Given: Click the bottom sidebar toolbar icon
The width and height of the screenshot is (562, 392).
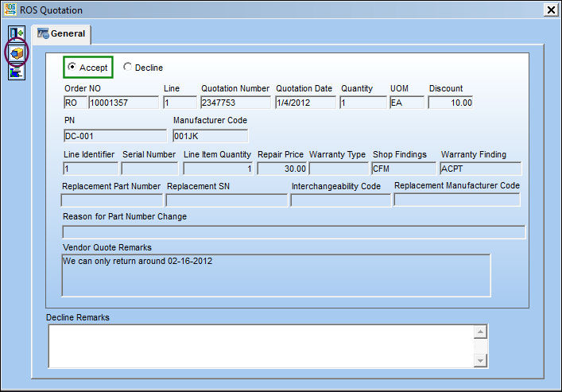Looking at the screenshot, I should pos(17,72).
